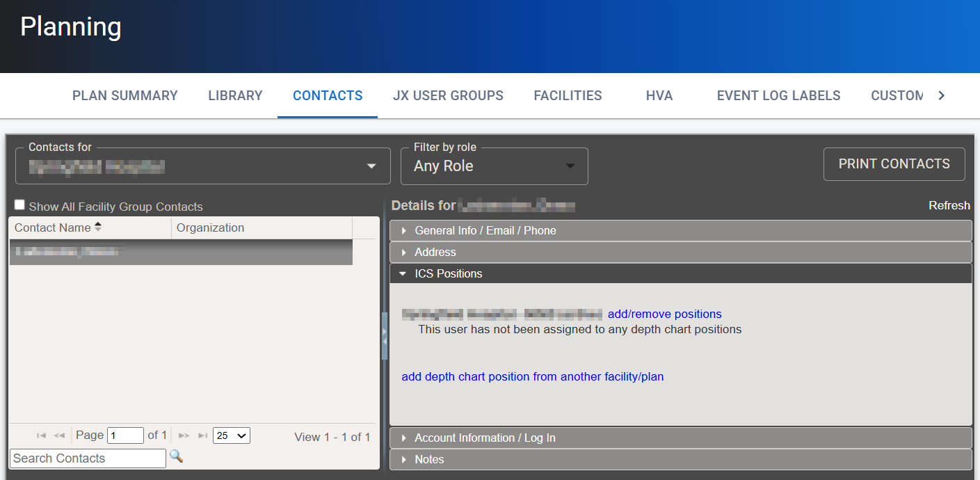Open the page size 25 dropdown

pyautogui.click(x=231, y=435)
